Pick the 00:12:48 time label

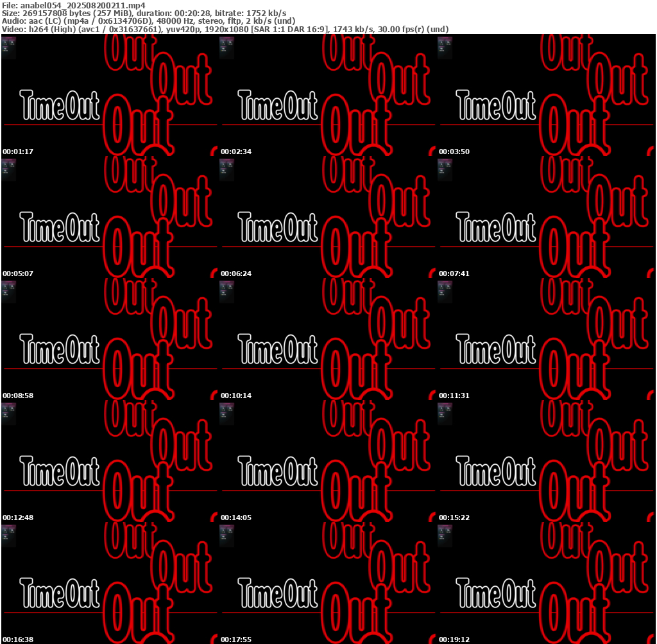(x=17, y=518)
